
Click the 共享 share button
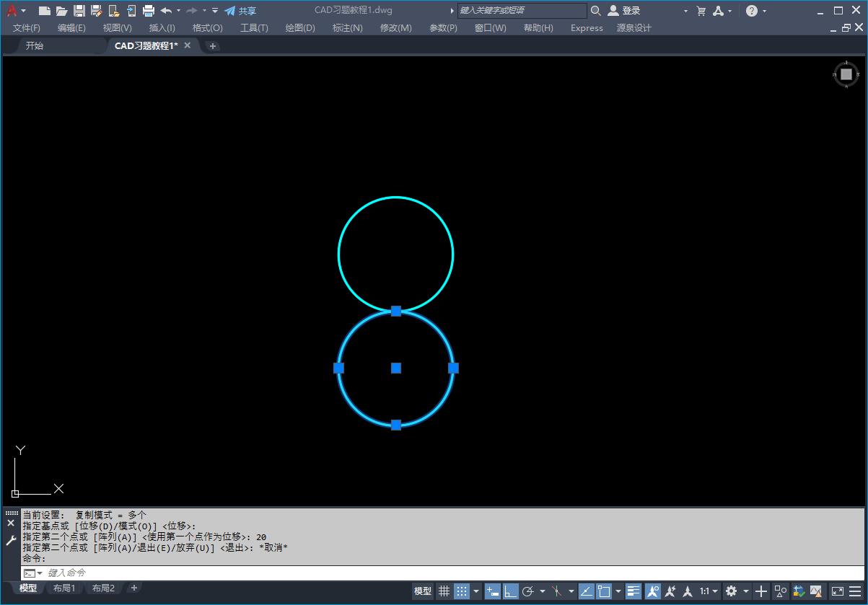point(240,11)
